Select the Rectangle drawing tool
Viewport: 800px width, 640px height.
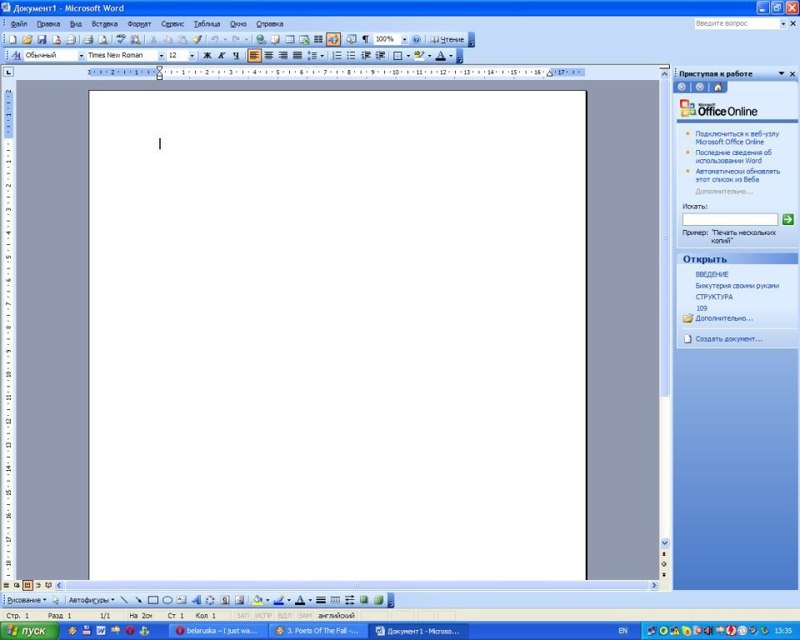pos(153,600)
